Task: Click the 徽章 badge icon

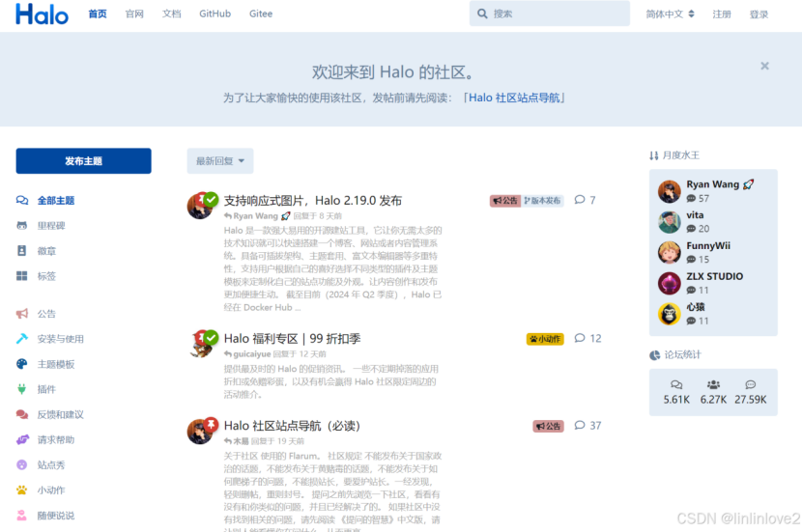Action: tap(22, 251)
